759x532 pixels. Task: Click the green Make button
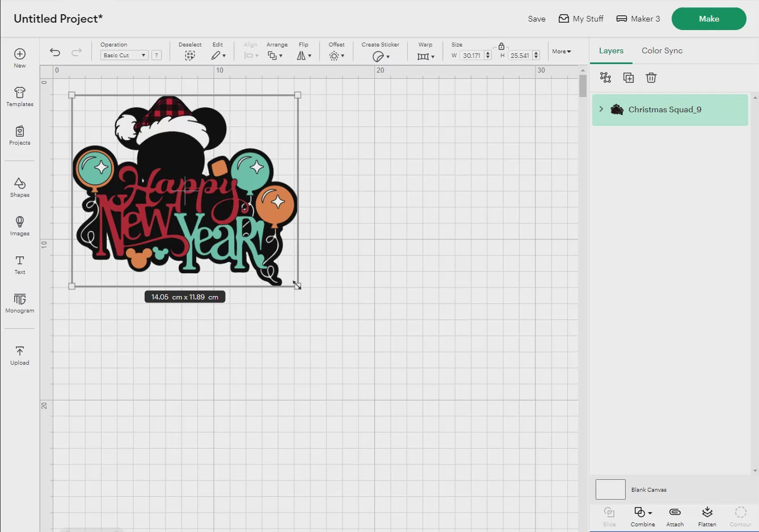(x=709, y=19)
